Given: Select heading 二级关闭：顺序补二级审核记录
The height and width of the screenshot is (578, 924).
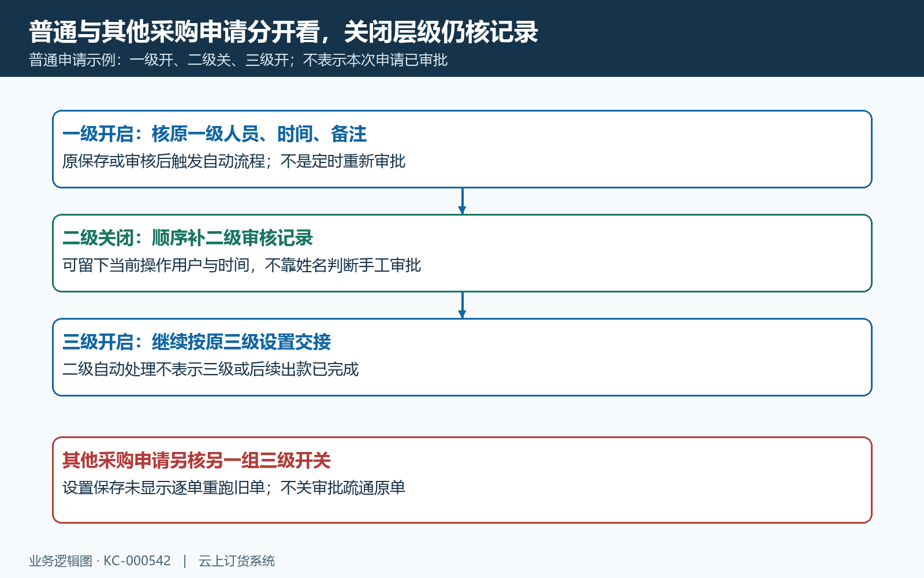Looking at the screenshot, I should [188, 238].
